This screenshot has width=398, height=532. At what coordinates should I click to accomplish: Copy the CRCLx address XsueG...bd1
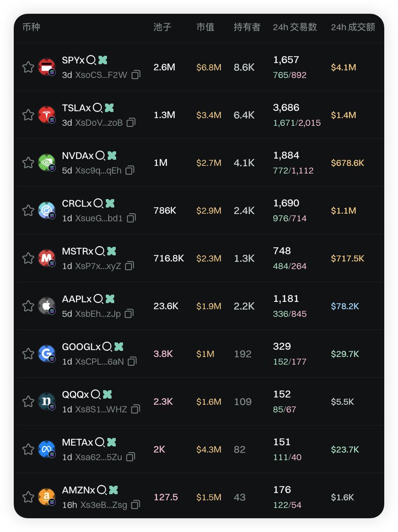coord(131,218)
